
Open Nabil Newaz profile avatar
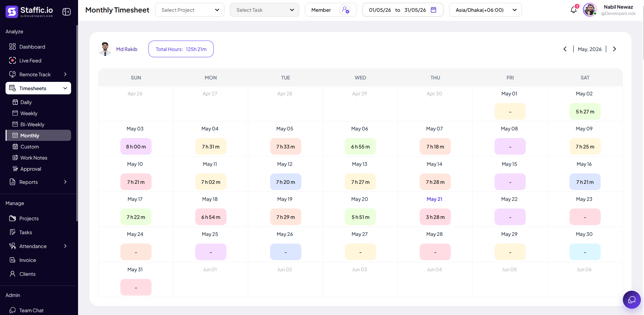[x=590, y=10]
